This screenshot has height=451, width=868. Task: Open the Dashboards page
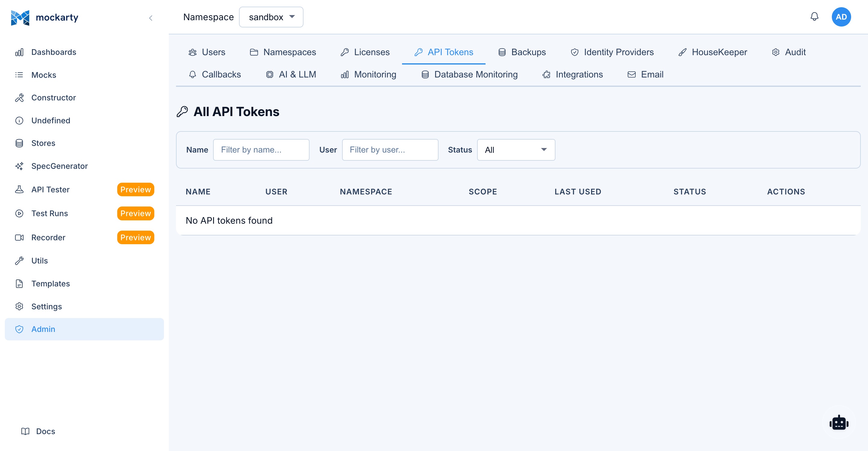[84, 52]
